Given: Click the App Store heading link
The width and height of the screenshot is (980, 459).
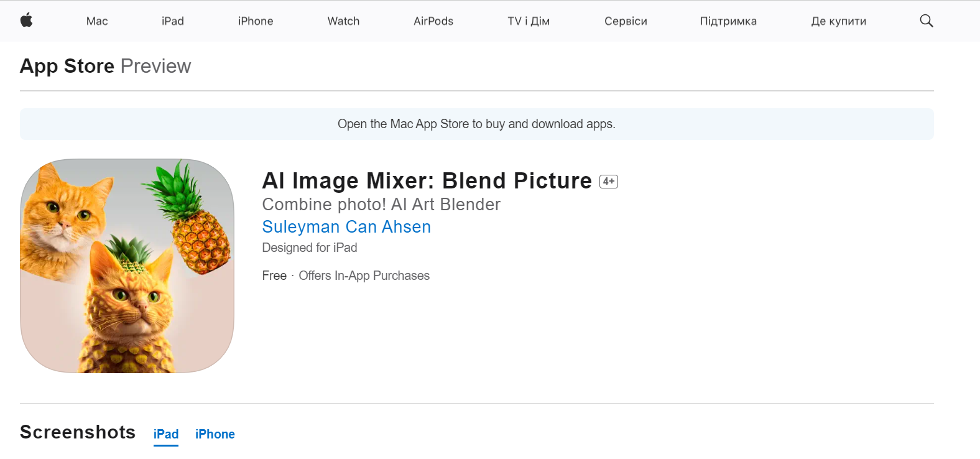Looking at the screenshot, I should (67, 66).
